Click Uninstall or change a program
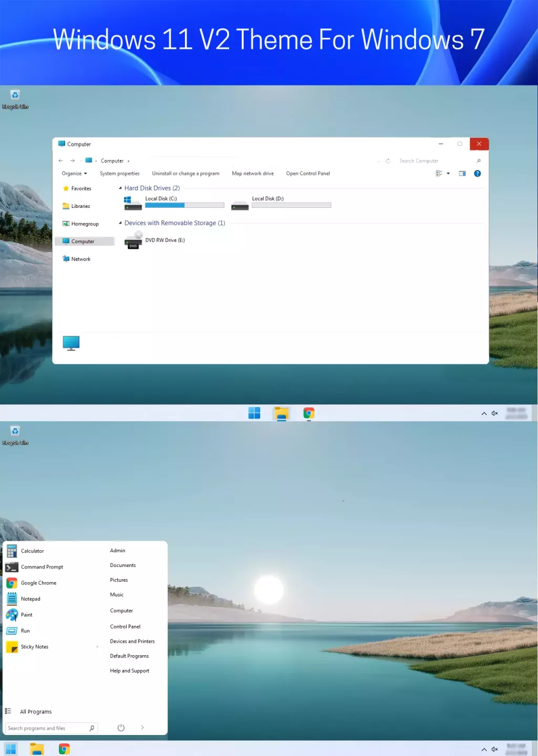The height and width of the screenshot is (756, 538). coord(185,174)
